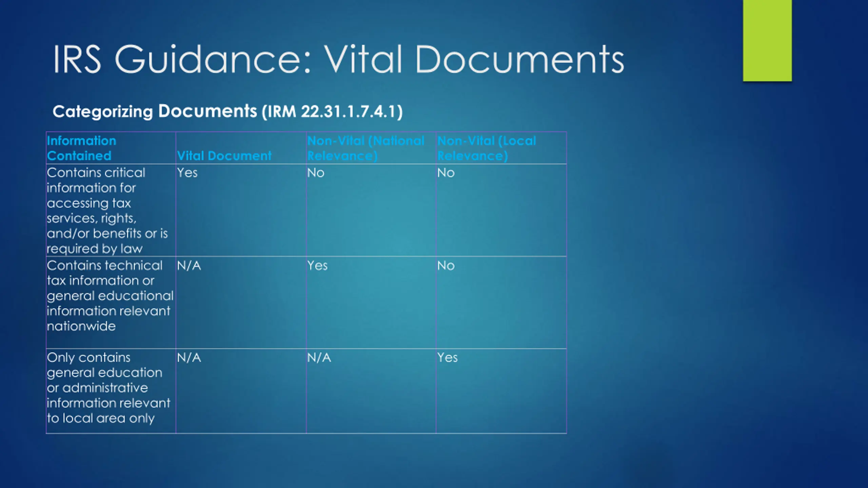Click the 'Only contains general education' cell
The image size is (868, 488).
click(x=108, y=388)
